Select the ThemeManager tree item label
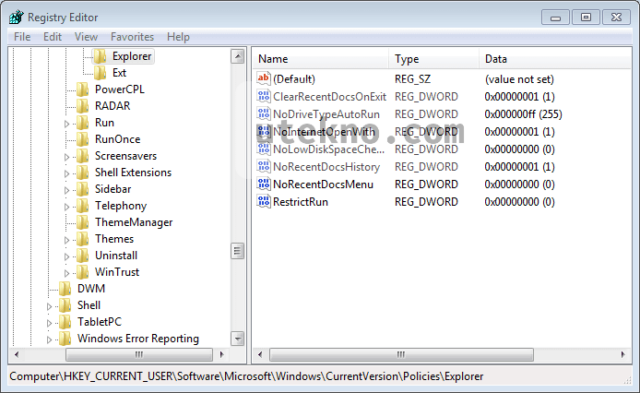 pyautogui.click(x=134, y=222)
